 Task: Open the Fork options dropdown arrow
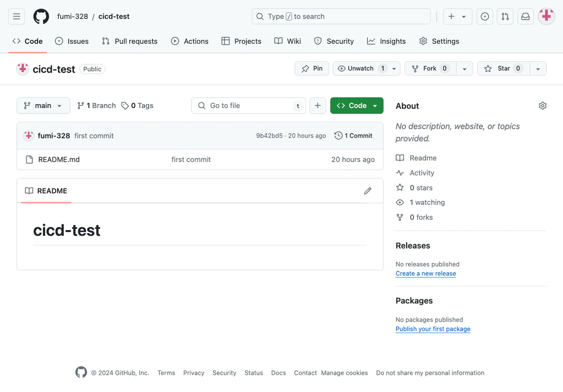coord(464,68)
